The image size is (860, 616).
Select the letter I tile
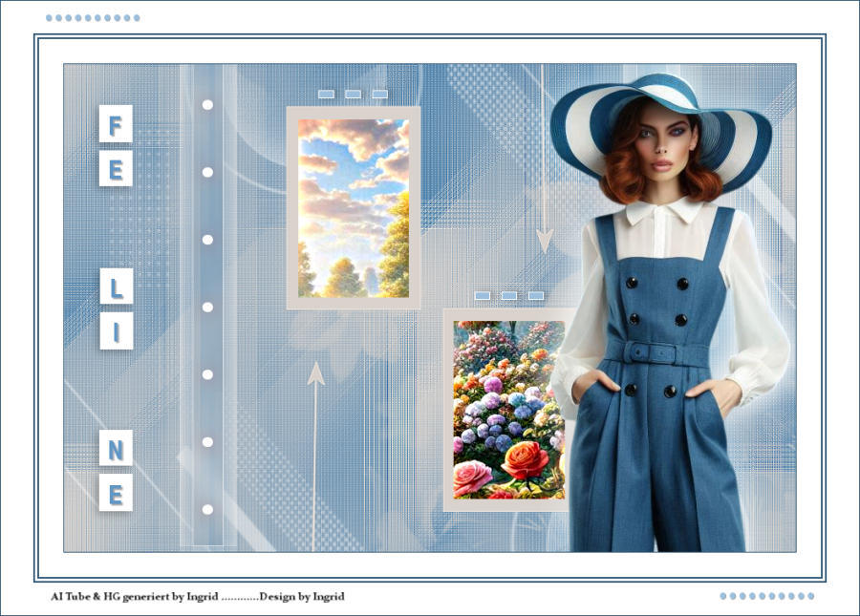tap(117, 330)
